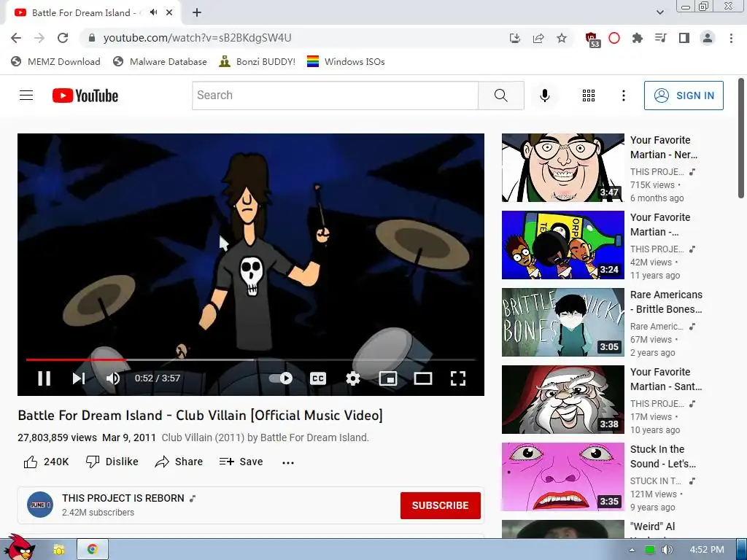Select the Battle For Dream Island tab
The height and width of the screenshot is (560, 747).
84,12
